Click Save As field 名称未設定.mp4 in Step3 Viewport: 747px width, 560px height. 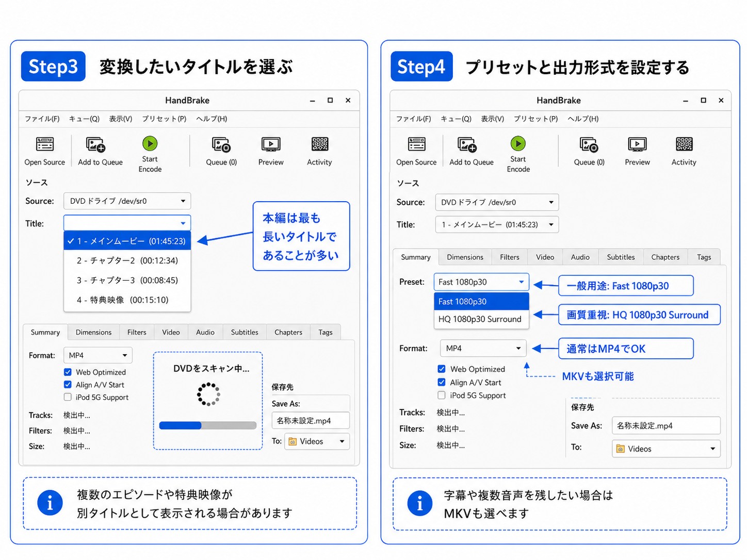311,420
